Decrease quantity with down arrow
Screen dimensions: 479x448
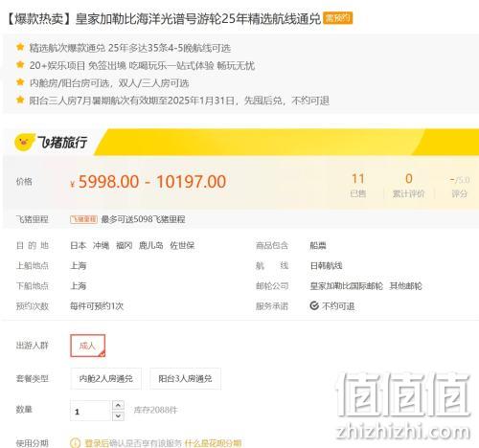[118, 415]
